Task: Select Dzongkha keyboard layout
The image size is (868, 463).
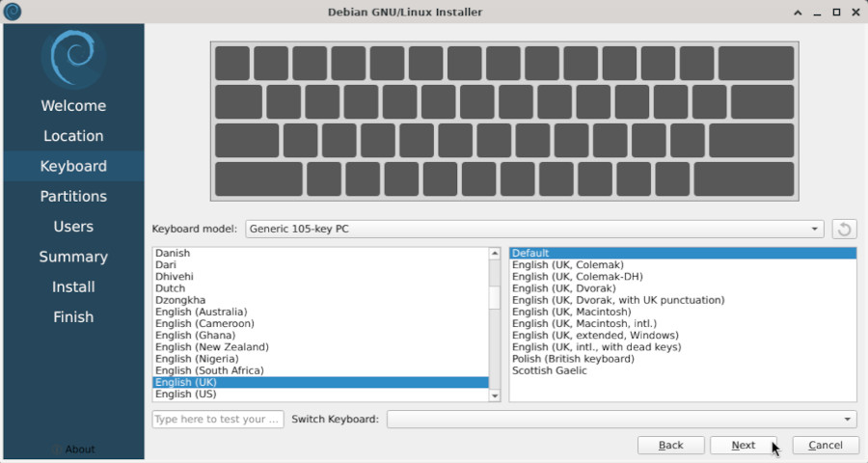Action: point(320,300)
